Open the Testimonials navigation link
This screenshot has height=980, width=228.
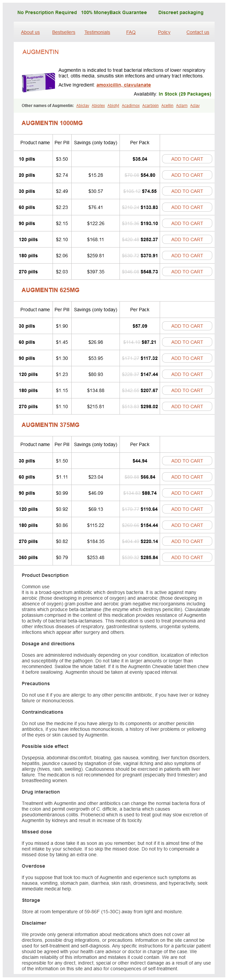tap(97, 32)
